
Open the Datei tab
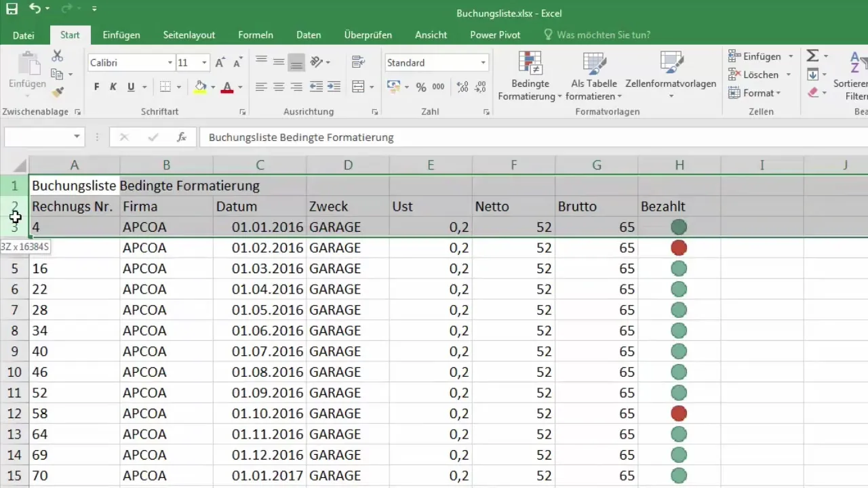point(24,35)
